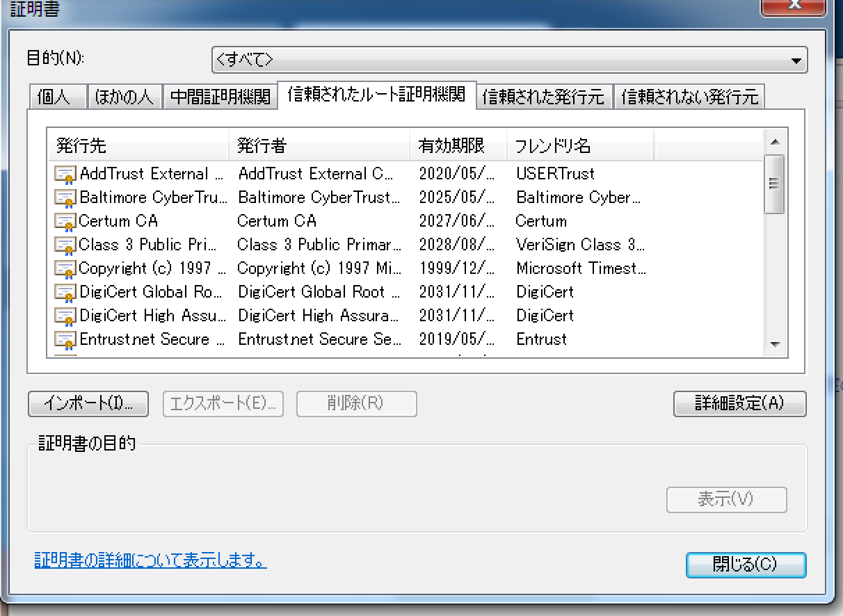The height and width of the screenshot is (616, 843).
Task: Click the 2019/05/... expiry date cell
Action: click(457, 339)
